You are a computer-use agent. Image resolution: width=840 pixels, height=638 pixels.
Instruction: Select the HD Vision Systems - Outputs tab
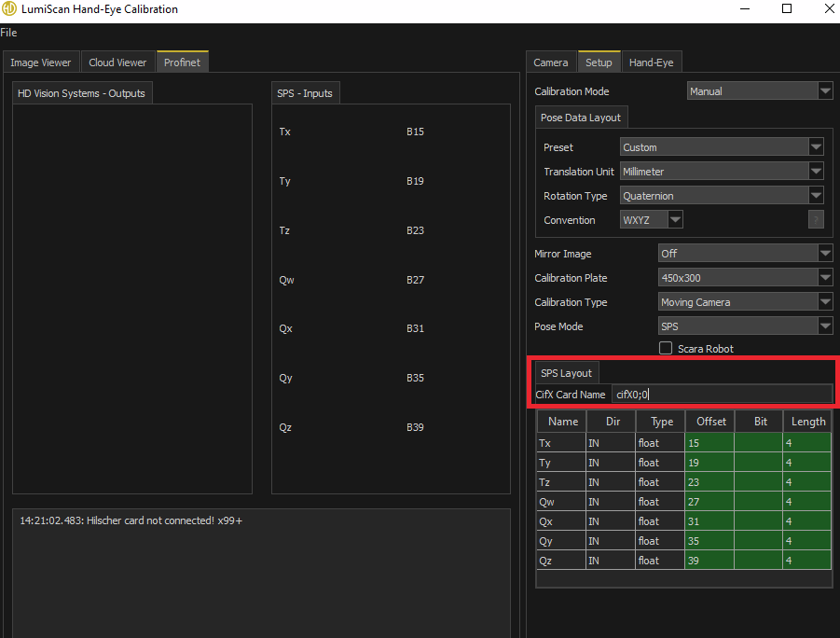pos(81,93)
